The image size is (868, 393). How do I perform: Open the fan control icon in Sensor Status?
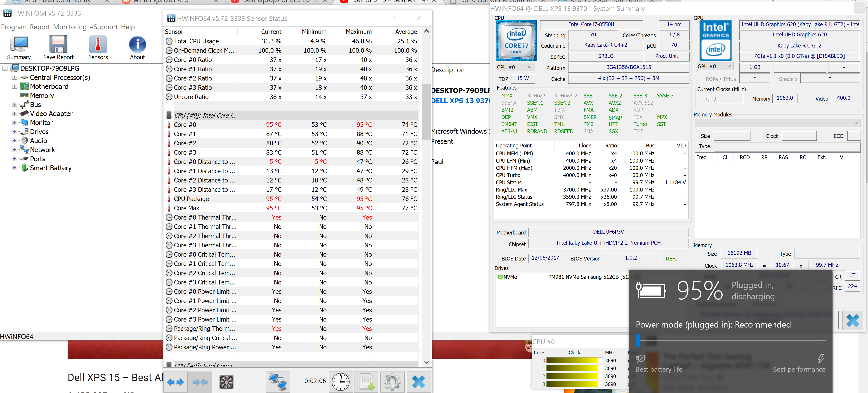226,382
